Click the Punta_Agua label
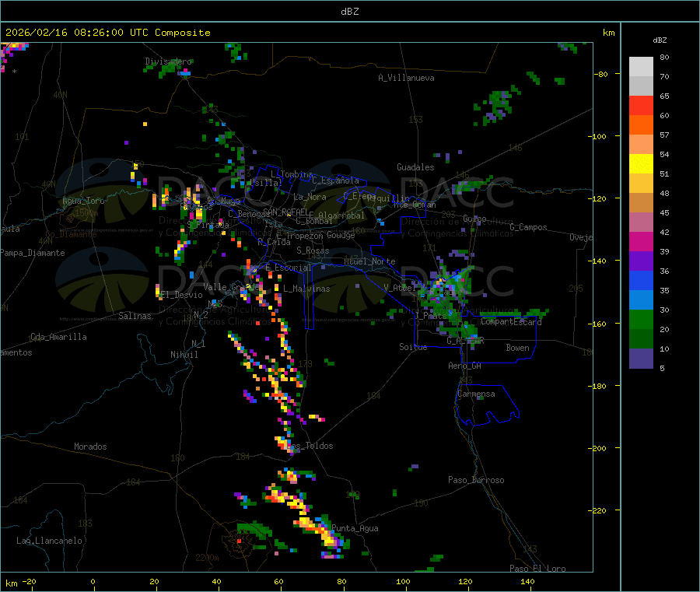This screenshot has width=700, height=592. point(355,528)
